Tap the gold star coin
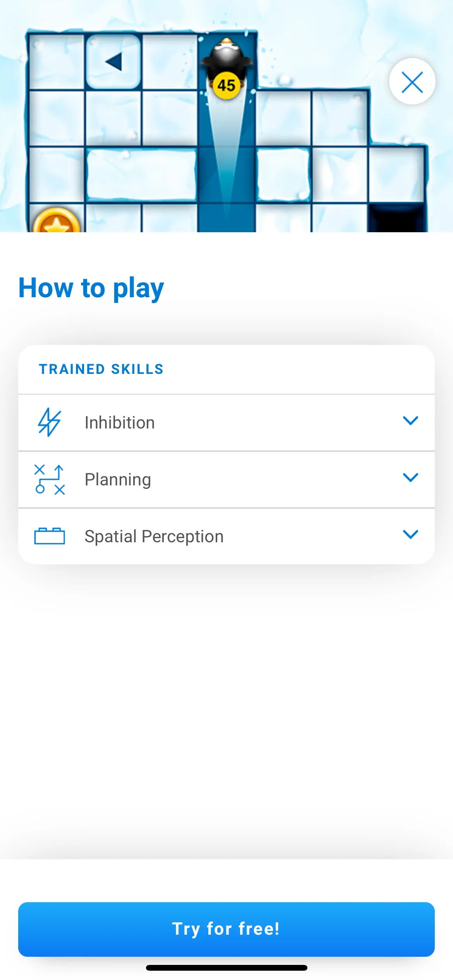 pos(57,221)
